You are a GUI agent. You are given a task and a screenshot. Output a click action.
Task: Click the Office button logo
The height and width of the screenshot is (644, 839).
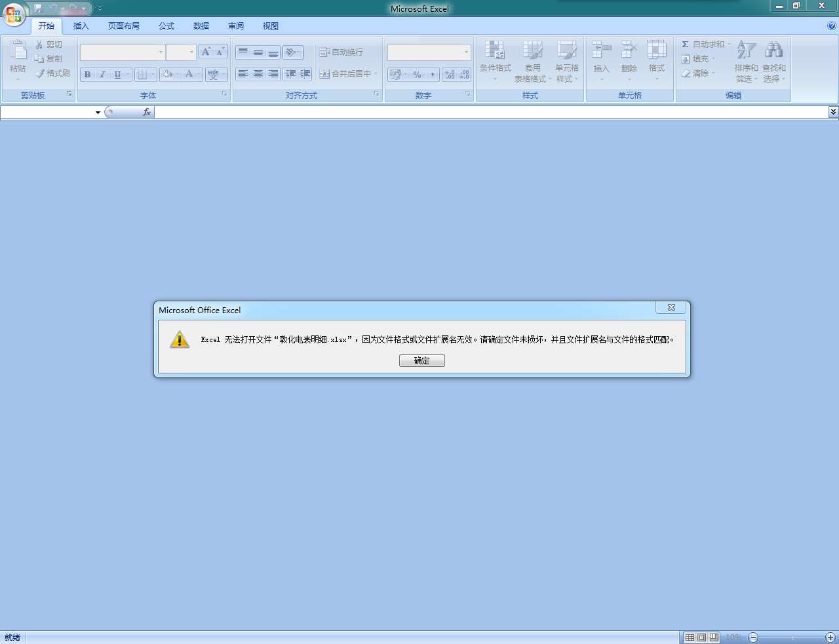(x=14, y=14)
